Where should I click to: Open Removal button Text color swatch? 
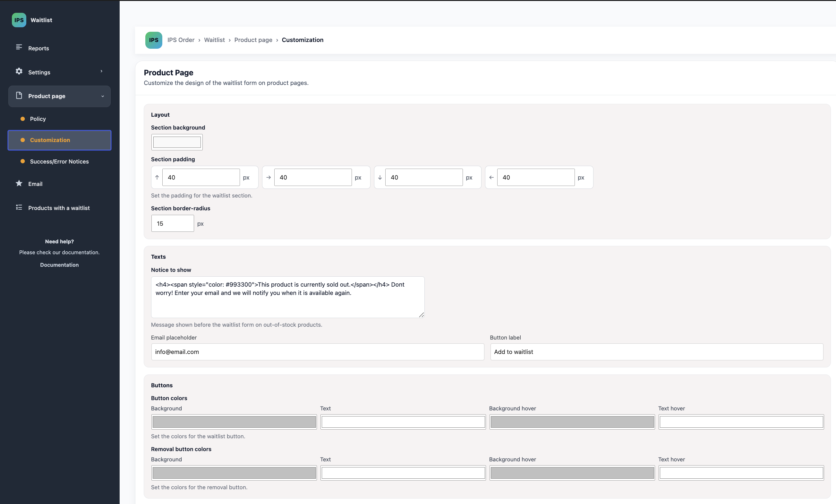[403, 473]
